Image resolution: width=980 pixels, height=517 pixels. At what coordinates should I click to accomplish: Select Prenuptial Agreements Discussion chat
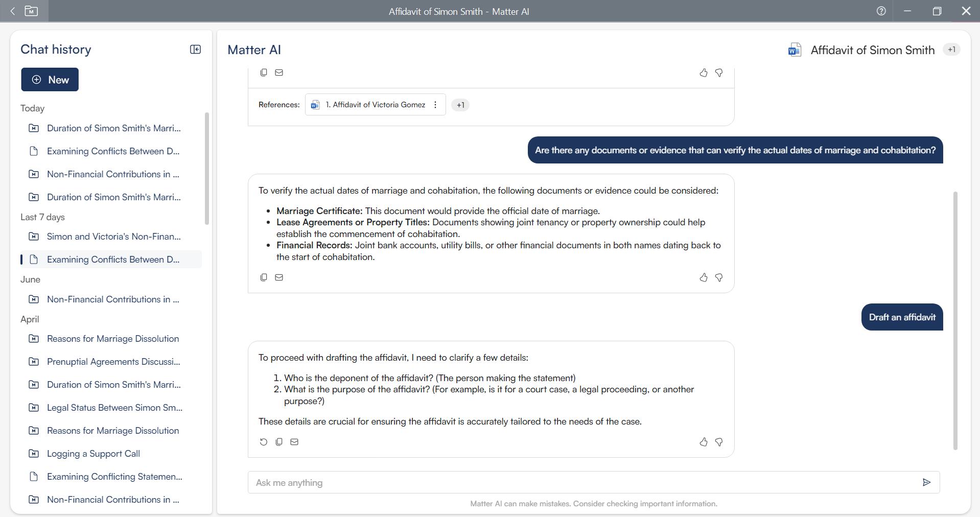click(113, 362)
